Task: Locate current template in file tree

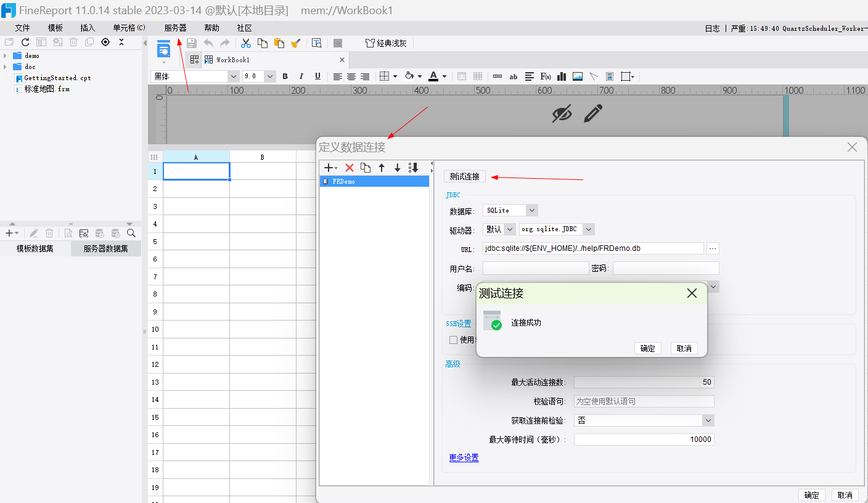Action: point(105,42)
